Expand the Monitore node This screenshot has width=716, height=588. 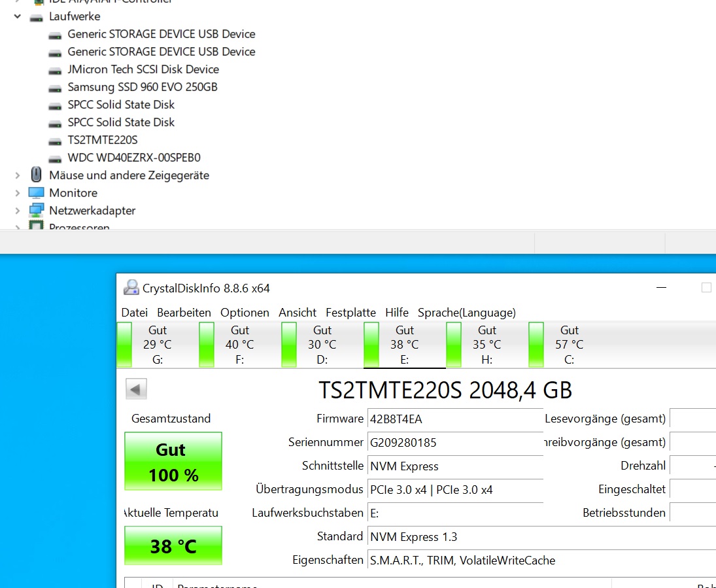[x=18, y=193]
